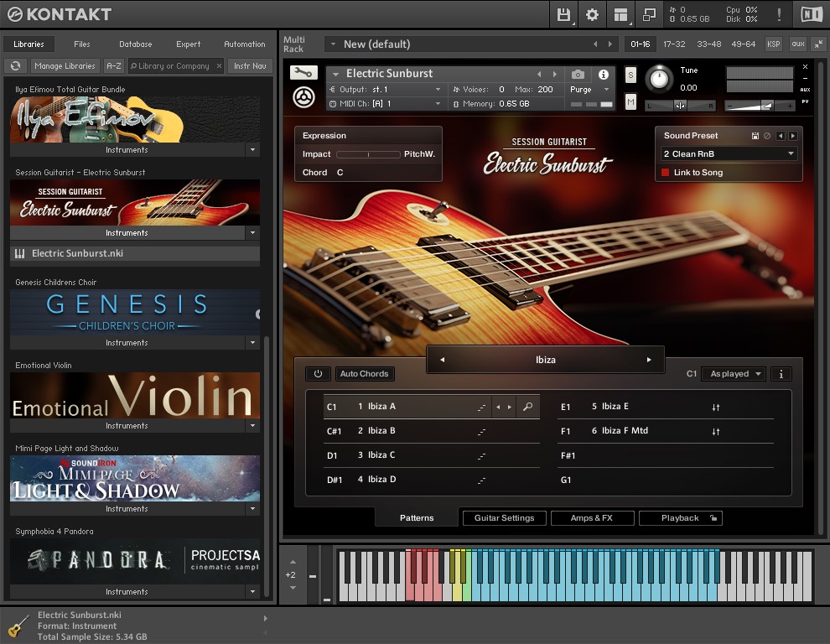
Task: Go to the previous Sound Preset
Action: tap(781, 136)
